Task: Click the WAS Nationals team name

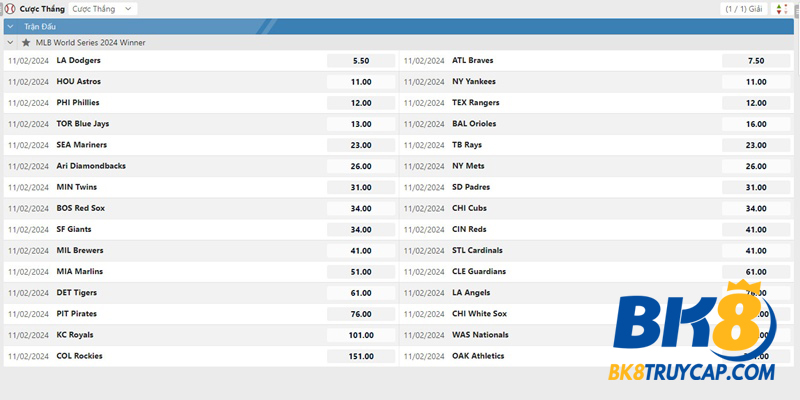Action: click(480, 335)
